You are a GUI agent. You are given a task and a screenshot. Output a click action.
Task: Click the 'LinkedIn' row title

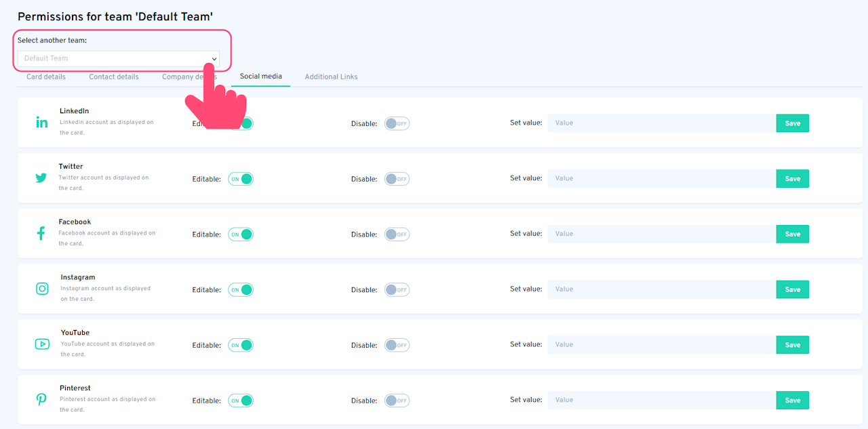pos(74,111)
